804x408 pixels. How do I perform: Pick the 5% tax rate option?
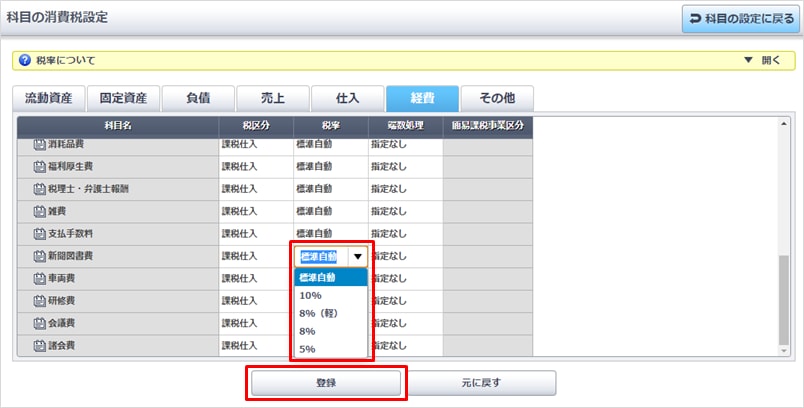[x=308, y=348]
